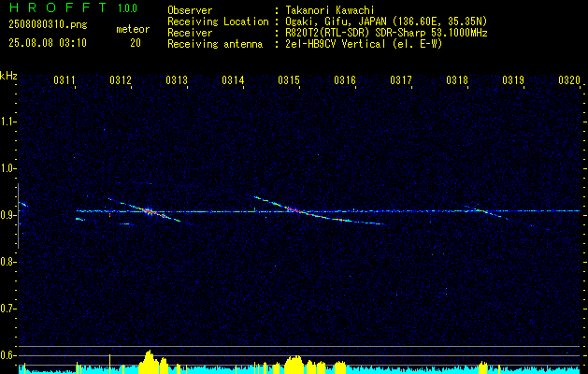
Task: Click the 0.7 kHz axis label
Action: (x=7, y=309)
